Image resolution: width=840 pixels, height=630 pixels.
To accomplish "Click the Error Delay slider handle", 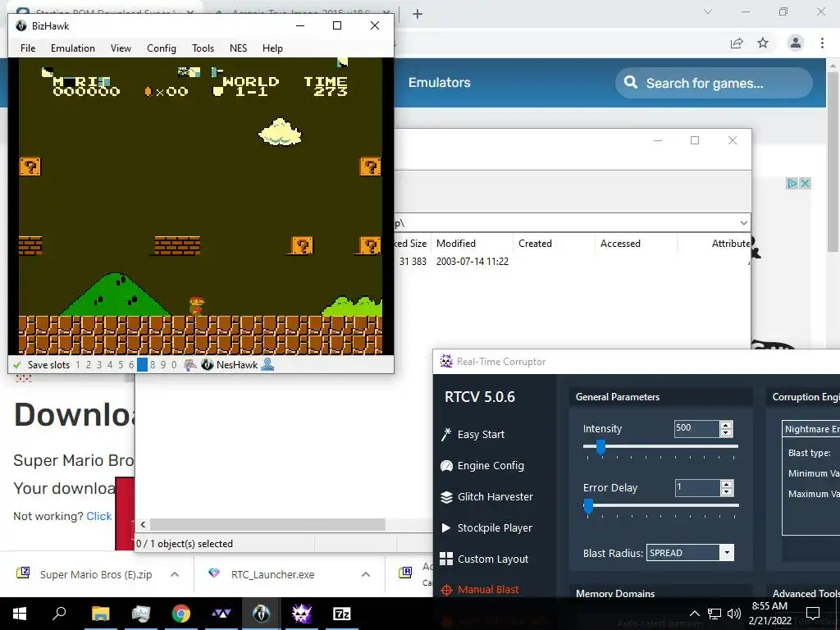I will point(588,506).
